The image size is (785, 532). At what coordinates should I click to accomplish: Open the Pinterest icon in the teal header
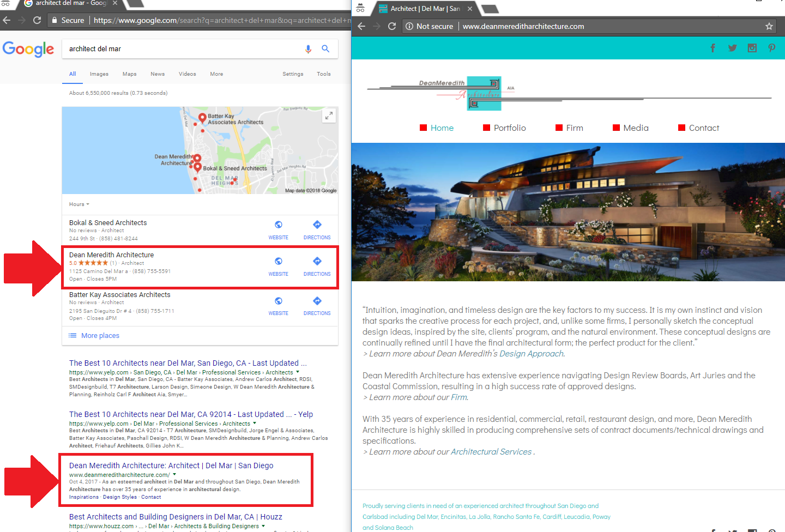pos(771,48)
